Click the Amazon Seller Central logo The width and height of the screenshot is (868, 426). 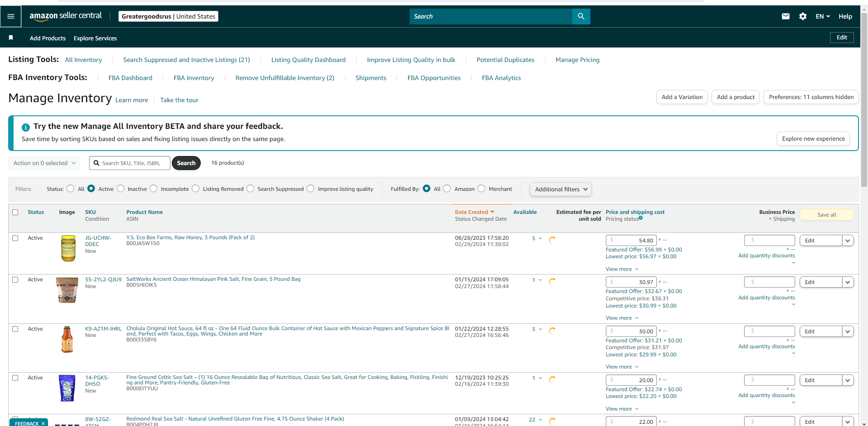tap(66, 16)
